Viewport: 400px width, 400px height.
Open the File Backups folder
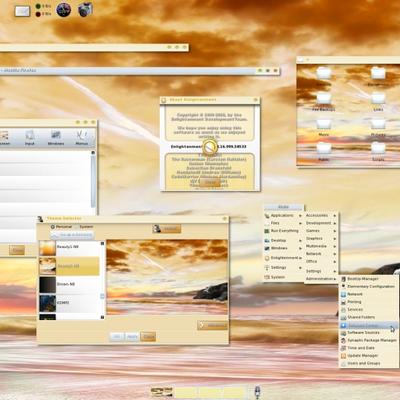click(323, 102)
